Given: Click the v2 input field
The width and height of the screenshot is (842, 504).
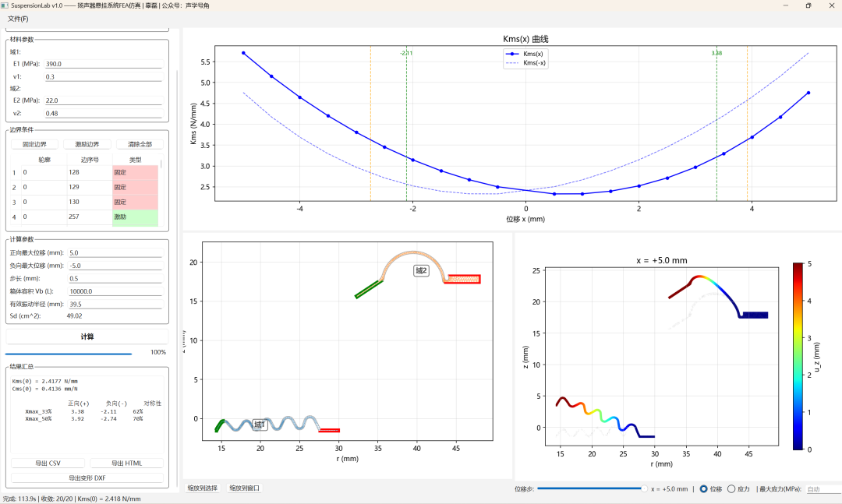Looking at the screenshot, I should [103, 113].
